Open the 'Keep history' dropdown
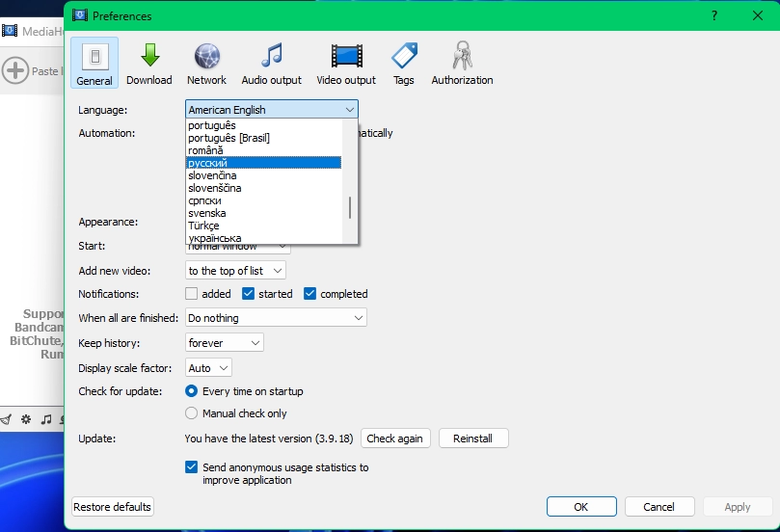This screenshot has width=780, height=532. click(224, 343)
